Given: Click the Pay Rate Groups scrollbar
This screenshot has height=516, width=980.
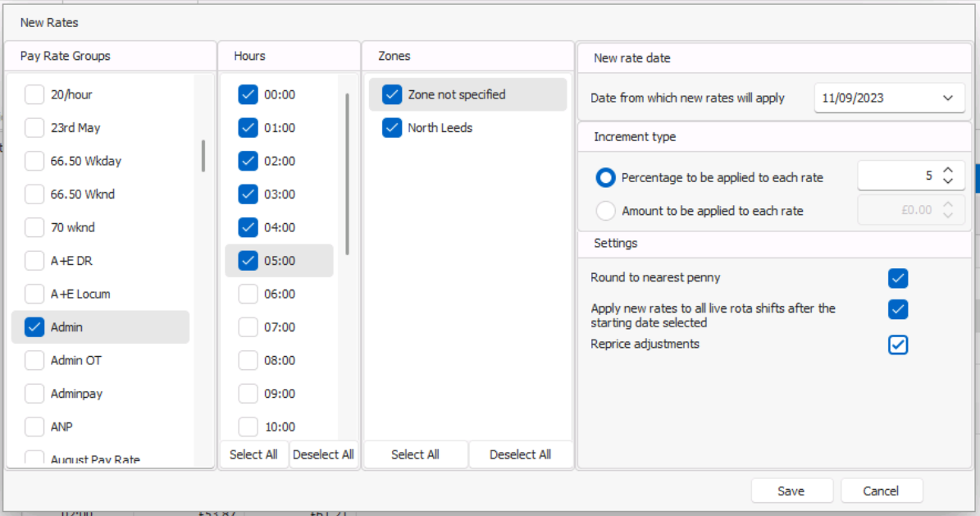Looking at the screenshot, I should tap(203, 156).
